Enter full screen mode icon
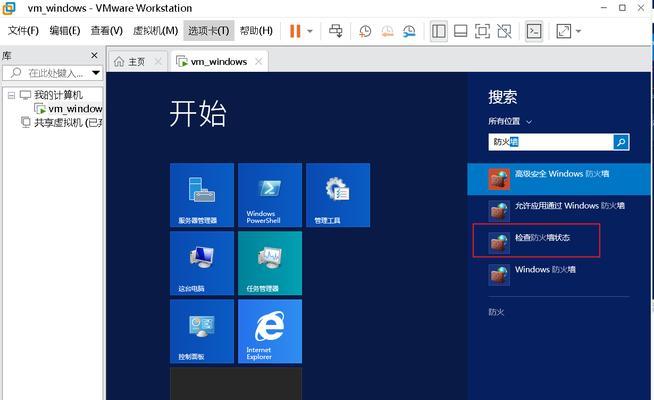 483,31
